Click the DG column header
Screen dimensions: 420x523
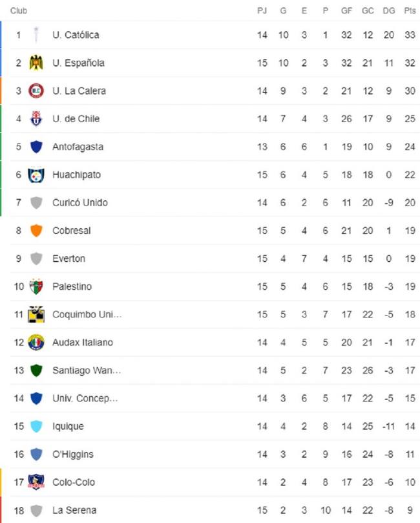click(x=388, y=11)
